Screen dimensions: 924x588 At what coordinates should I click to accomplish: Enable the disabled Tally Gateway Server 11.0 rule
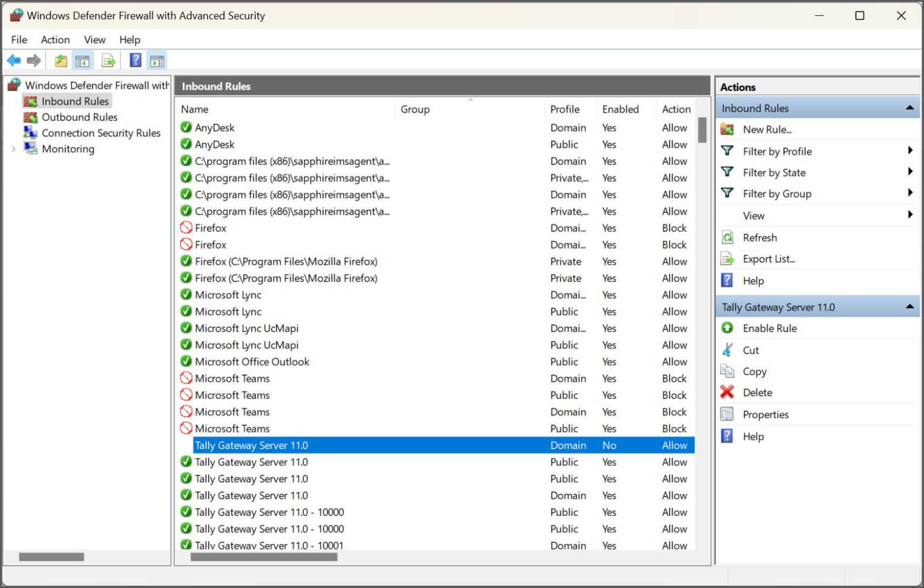pos(769,328)
